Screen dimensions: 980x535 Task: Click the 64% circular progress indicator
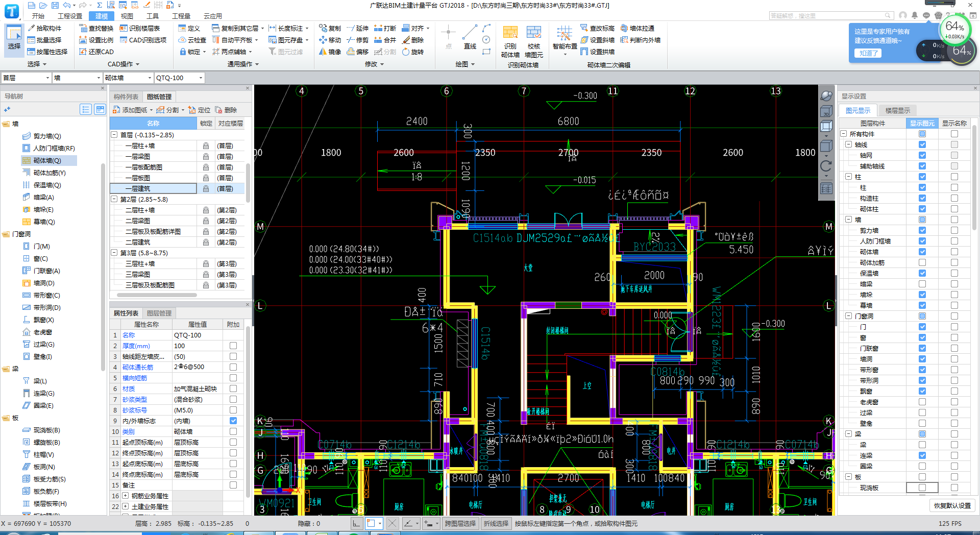pos(954,31)
